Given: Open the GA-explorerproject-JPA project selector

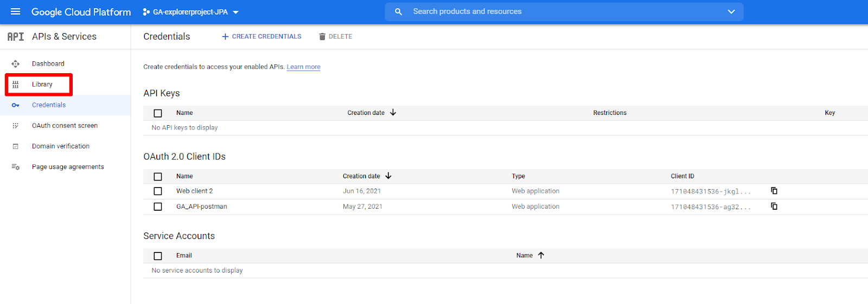Looking at the screenshot, I should tap(190, 12).
